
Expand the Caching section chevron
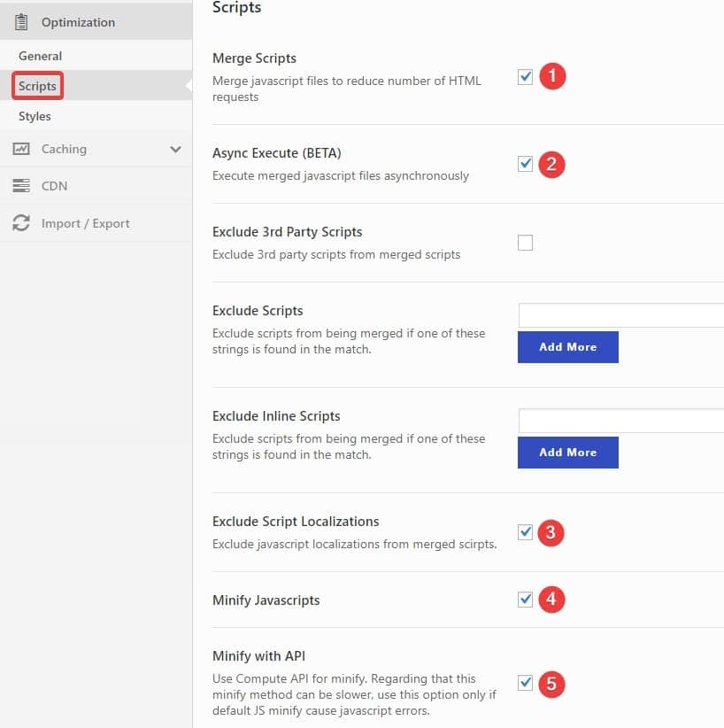[175, 149]
